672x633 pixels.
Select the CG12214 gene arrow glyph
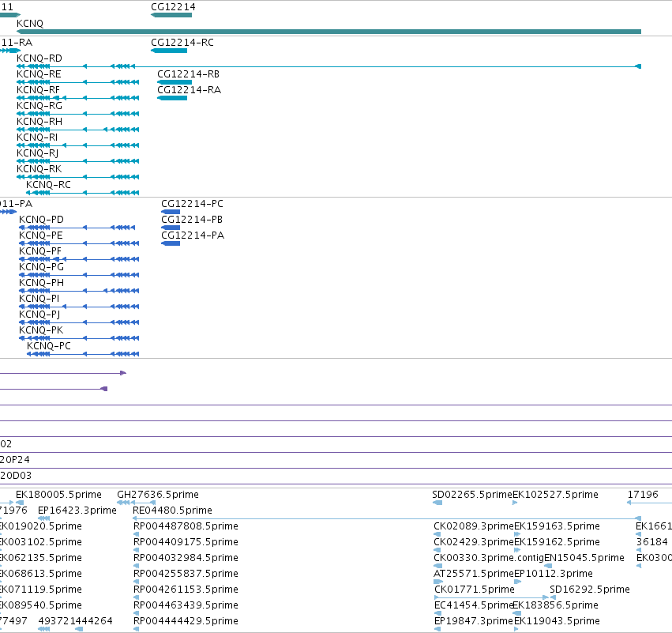[171, 16]
